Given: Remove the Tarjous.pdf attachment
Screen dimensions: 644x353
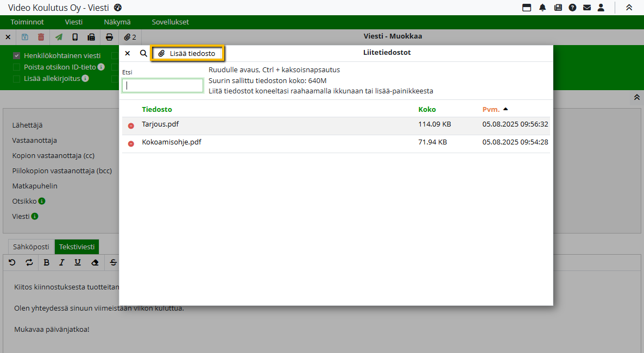Looking at the screenshot, I should point(131,126).
